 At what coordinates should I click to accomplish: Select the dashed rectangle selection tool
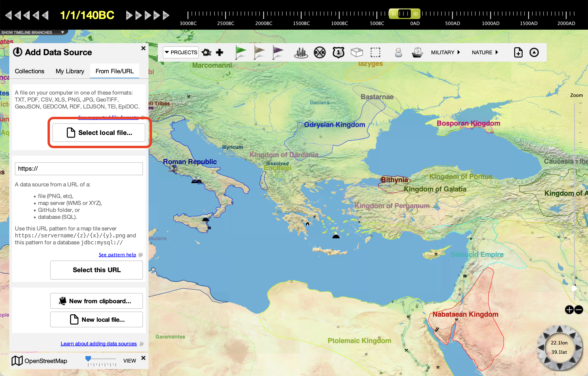click(375, 52)
